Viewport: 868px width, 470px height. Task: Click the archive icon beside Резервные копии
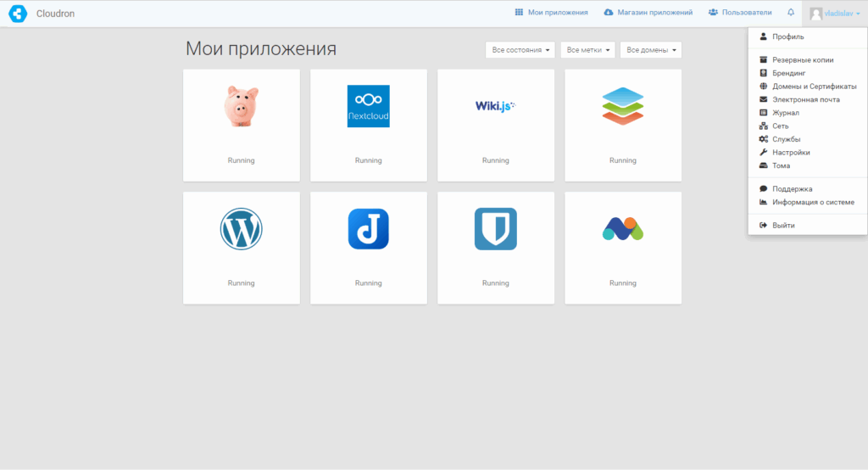pyautogui.click(x=764, y=60)
